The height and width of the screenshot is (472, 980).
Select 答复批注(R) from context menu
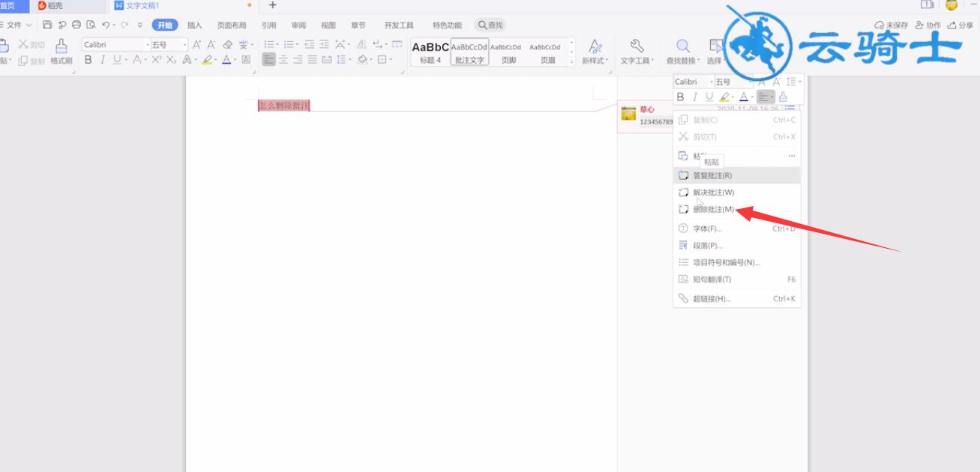(737, 175)
